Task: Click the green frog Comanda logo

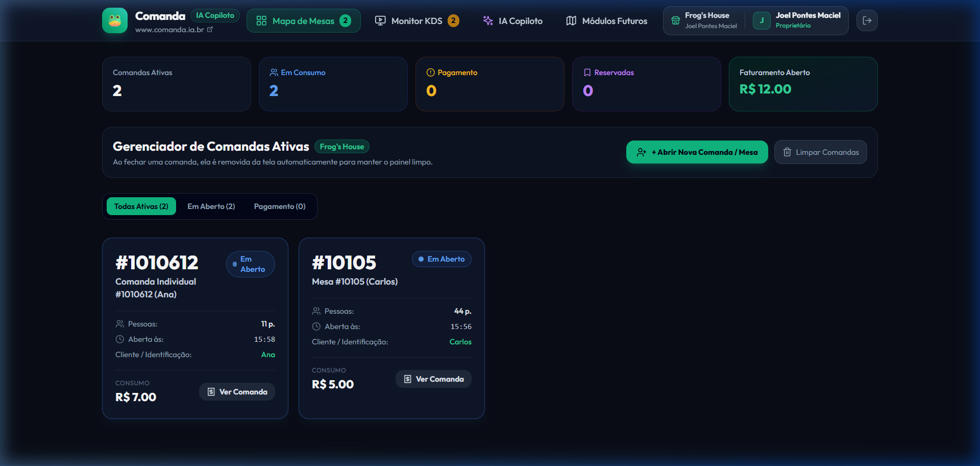Action: tap(115, 20)
